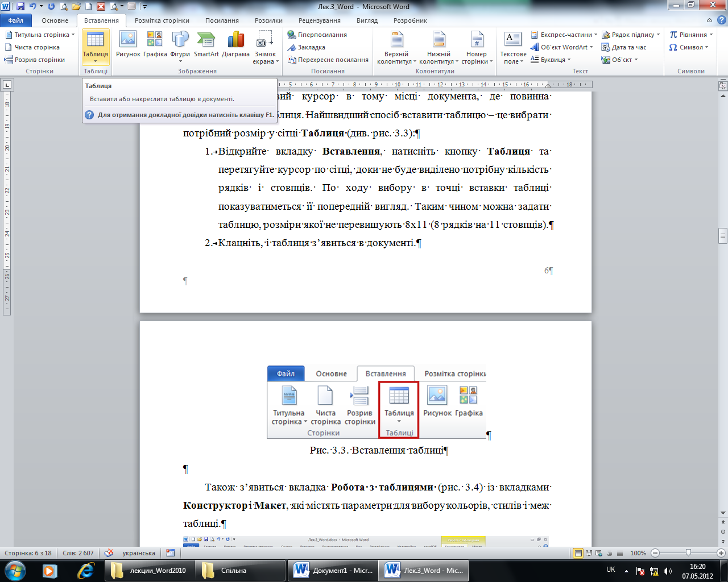
Task: Save the document from Quick Access toolbar
Action: coord(20,6)
